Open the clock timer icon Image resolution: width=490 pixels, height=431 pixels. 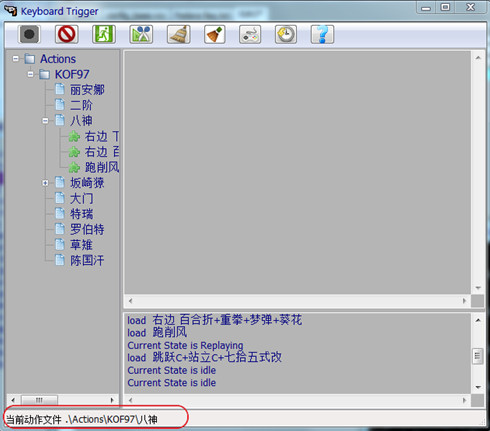(x=286, y=34)
